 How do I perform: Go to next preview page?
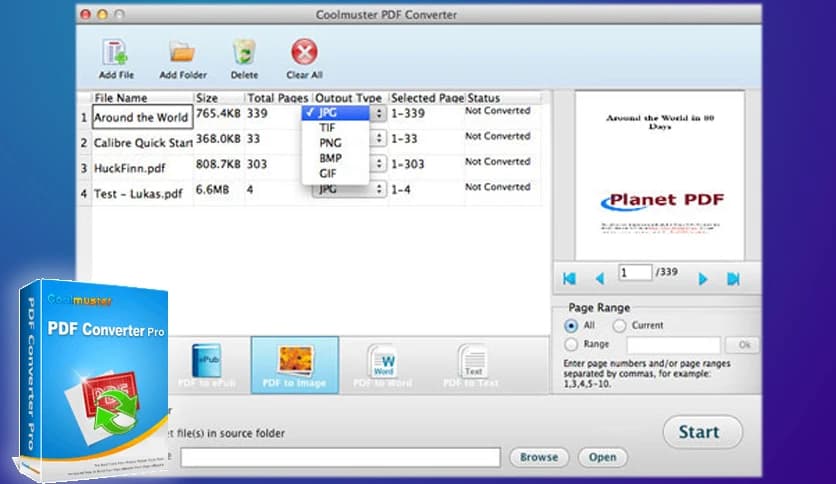pos(703,278)
